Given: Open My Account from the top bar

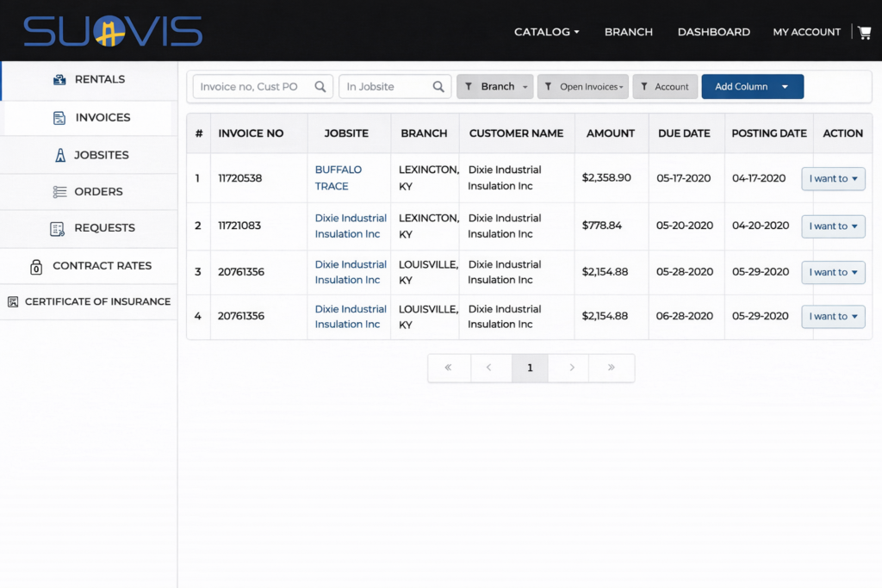Looking at the screenshot, I should pos(806,32).
